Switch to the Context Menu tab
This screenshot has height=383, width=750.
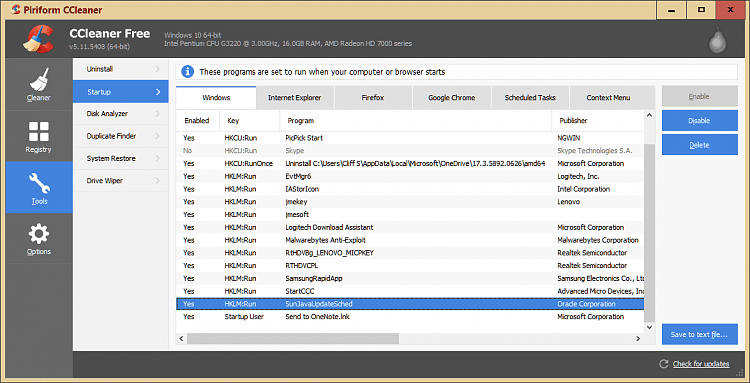click(608, 98)
